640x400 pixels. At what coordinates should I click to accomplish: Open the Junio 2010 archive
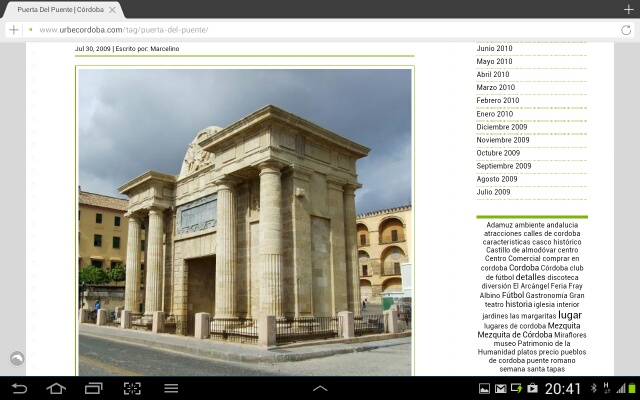pyautogui.click(x=494, y=48)
